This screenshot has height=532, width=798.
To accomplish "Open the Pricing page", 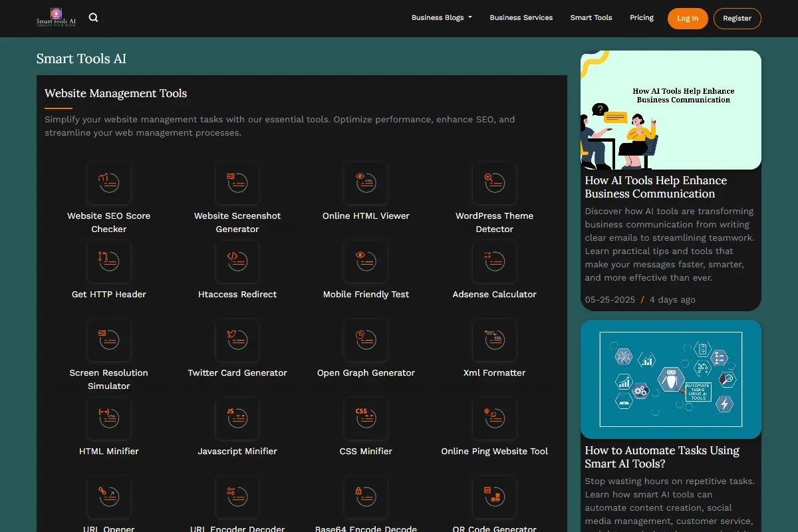I will point(642,18).
